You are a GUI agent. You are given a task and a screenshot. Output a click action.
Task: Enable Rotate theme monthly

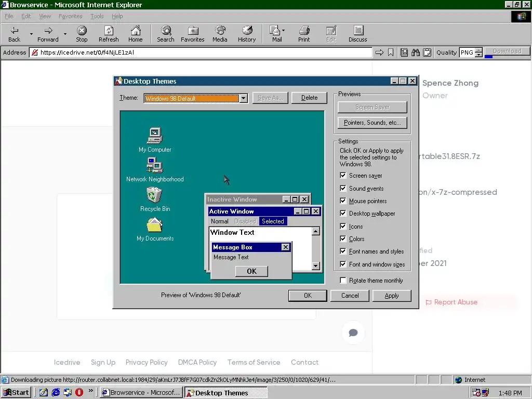tap(343, 280)
